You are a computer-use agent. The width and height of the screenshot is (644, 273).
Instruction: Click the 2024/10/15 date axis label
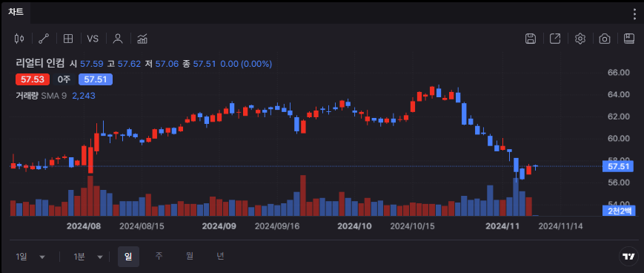tap(412, 226)
